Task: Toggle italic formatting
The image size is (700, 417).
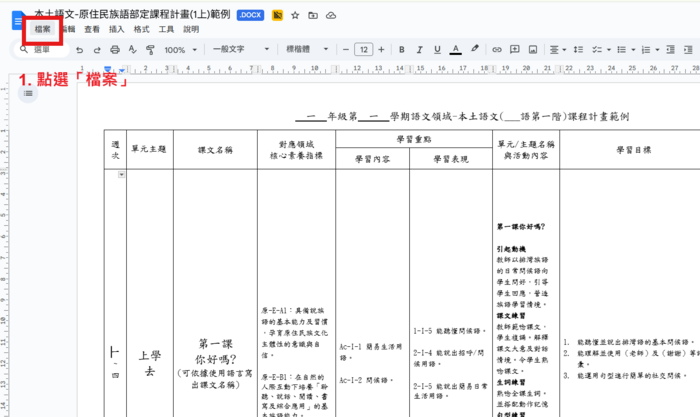Action: click(417, 49)
